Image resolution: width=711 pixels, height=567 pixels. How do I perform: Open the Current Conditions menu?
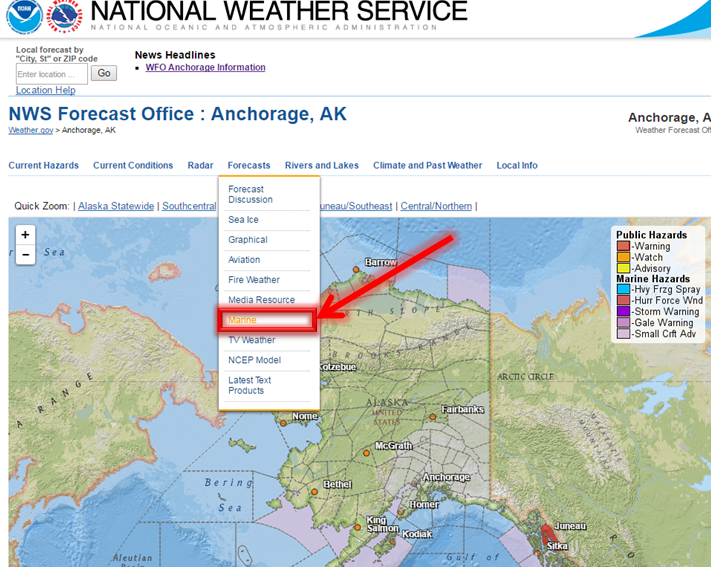(x=133, y=166)
